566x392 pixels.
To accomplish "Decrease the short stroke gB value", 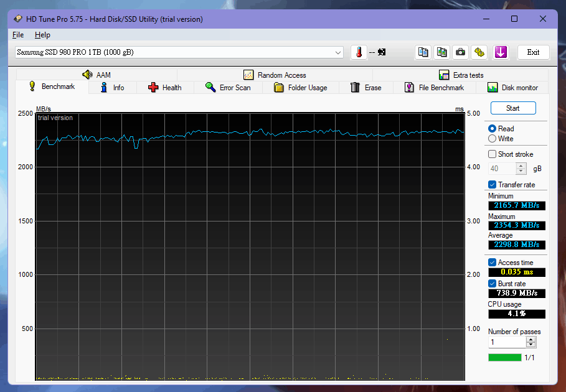I will [x=521, y=171].
